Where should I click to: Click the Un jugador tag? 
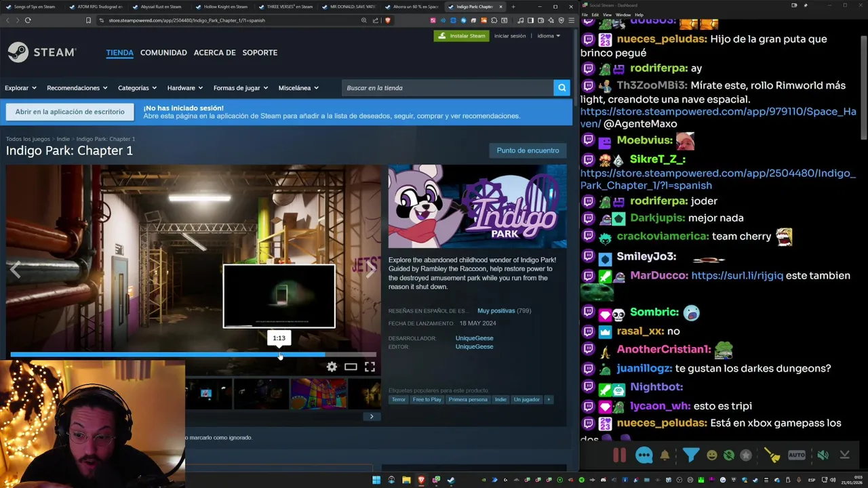pos(527,399)
